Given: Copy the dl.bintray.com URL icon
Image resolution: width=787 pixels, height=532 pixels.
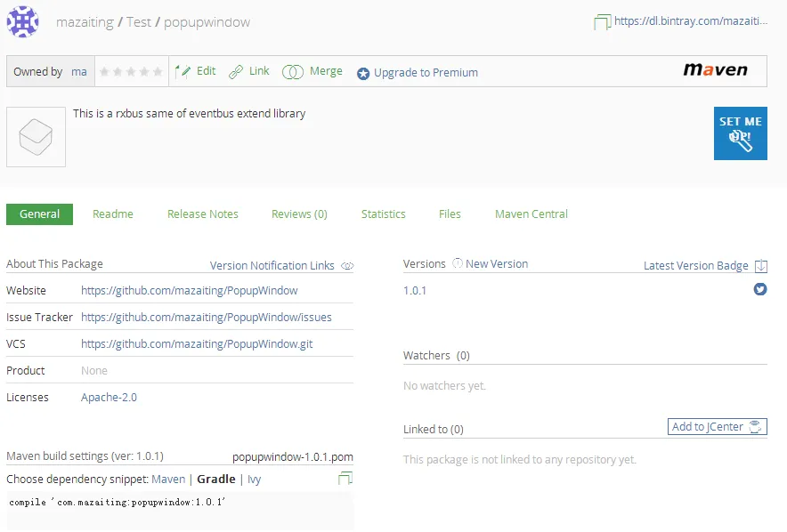Looking at the screenshot, I should [x=603, y=21].
